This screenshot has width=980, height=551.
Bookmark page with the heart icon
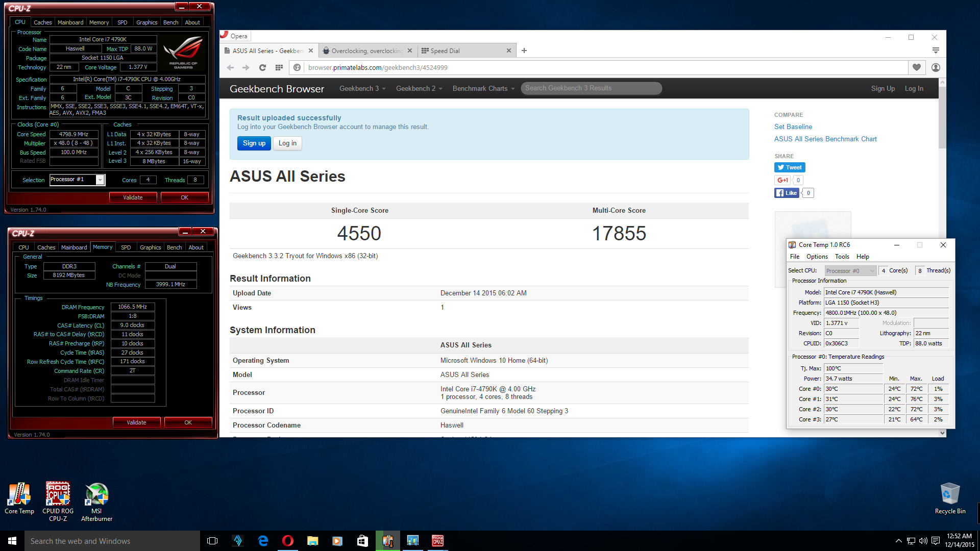pyautogui.click(x=917, y=67)
